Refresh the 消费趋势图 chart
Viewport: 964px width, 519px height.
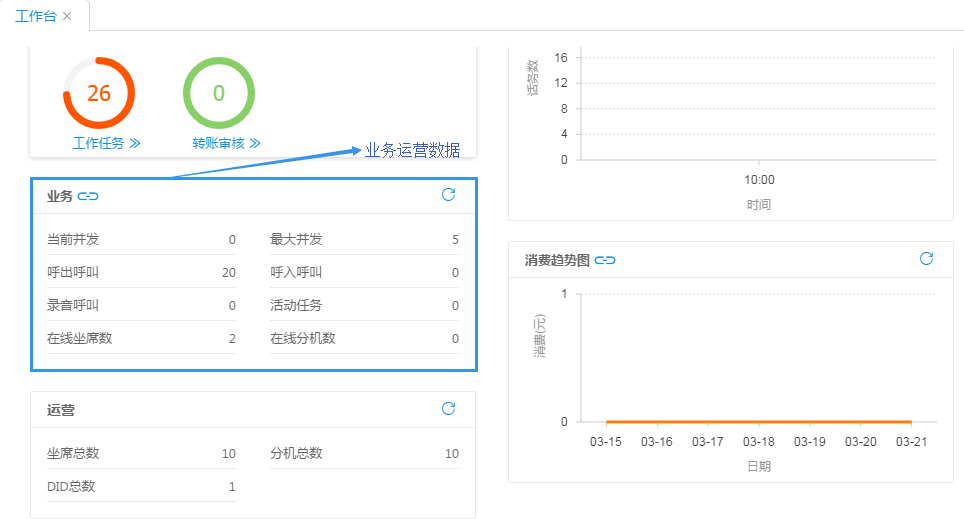926,259
